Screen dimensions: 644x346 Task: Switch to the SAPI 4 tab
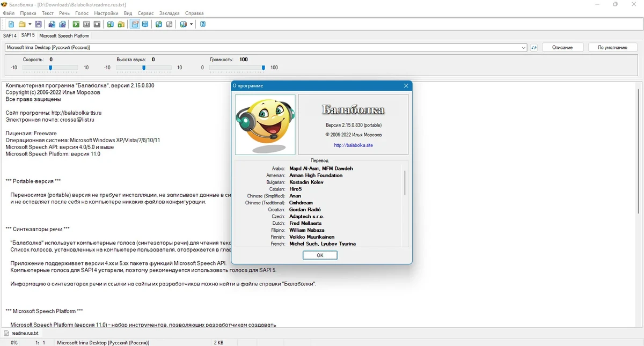click(10, 35)
